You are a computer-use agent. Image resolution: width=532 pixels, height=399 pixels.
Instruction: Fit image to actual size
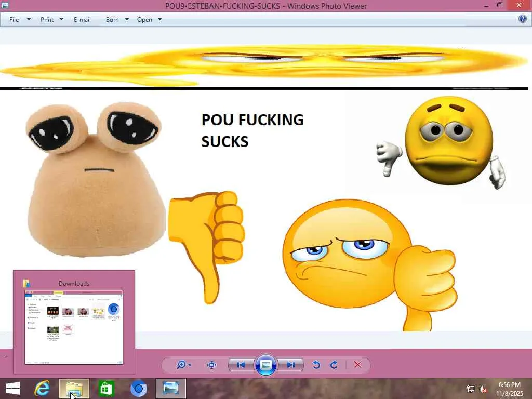click(x=212, y=365)
